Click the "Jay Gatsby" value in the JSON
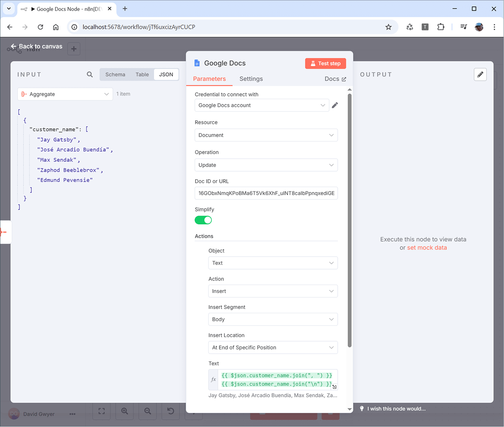Viewport: 504px width, 427px height. tap(57, 140)
